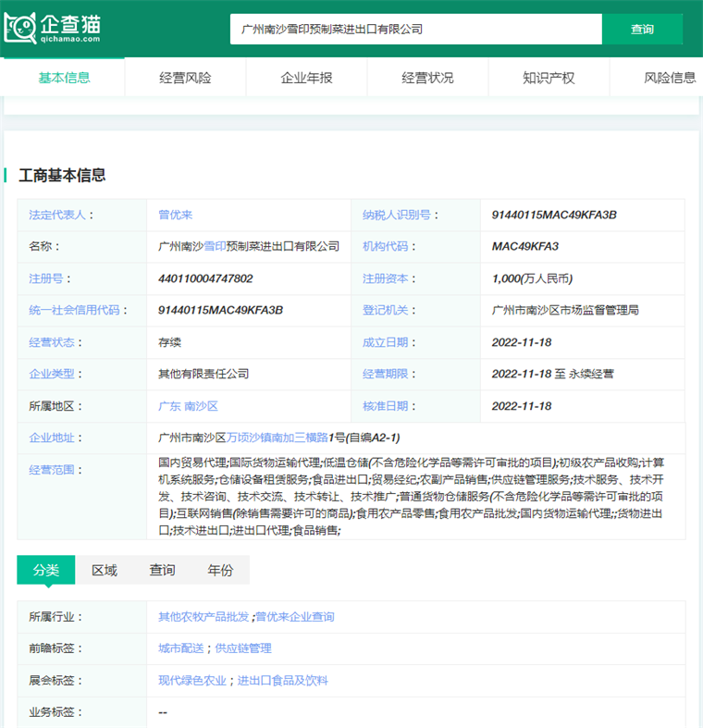Viewport: 703px width, 728px height.
Task: Open the 企业年报 tab
Action: coord(306,78)
